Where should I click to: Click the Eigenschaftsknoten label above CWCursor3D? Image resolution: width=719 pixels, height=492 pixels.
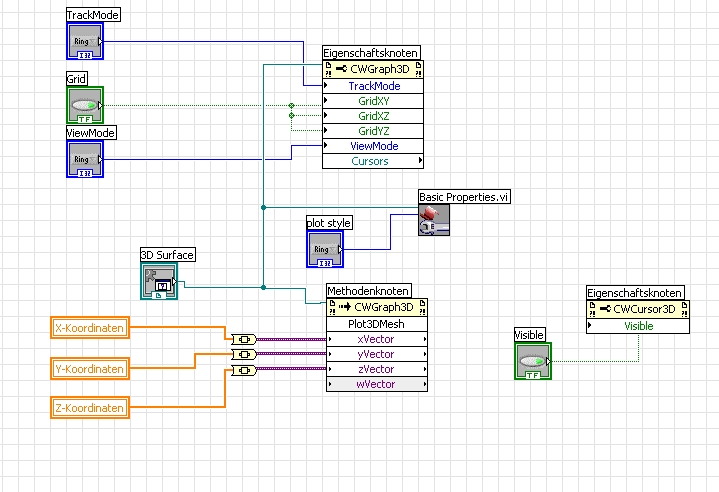(x=635, y=293)
